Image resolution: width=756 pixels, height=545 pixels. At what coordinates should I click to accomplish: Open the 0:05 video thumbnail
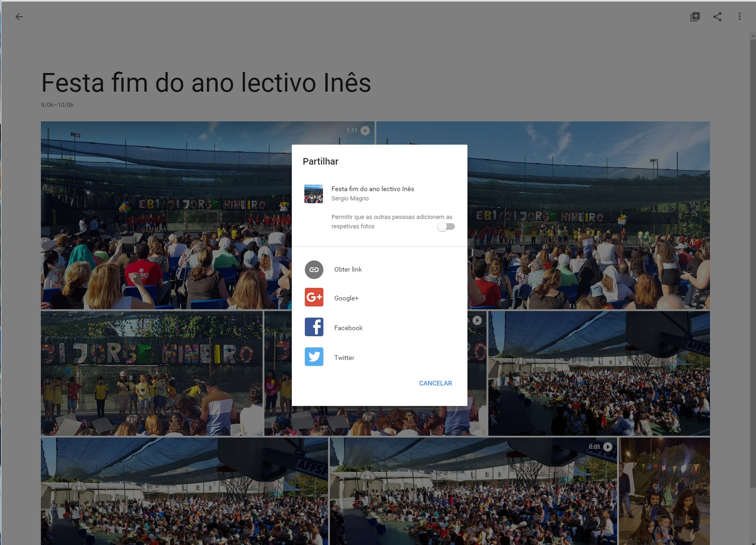click(473, 491)
